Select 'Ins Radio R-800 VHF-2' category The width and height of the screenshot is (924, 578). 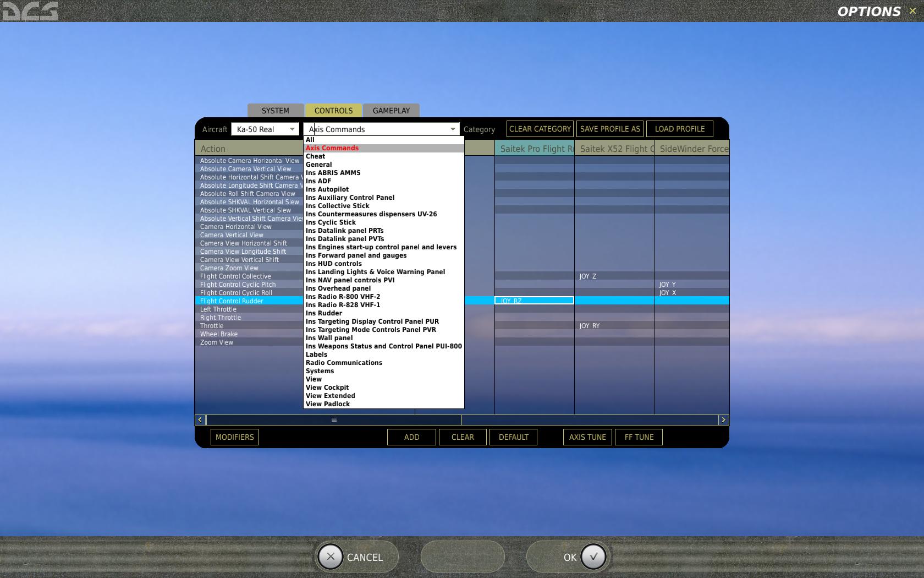[x=384, y=297]
